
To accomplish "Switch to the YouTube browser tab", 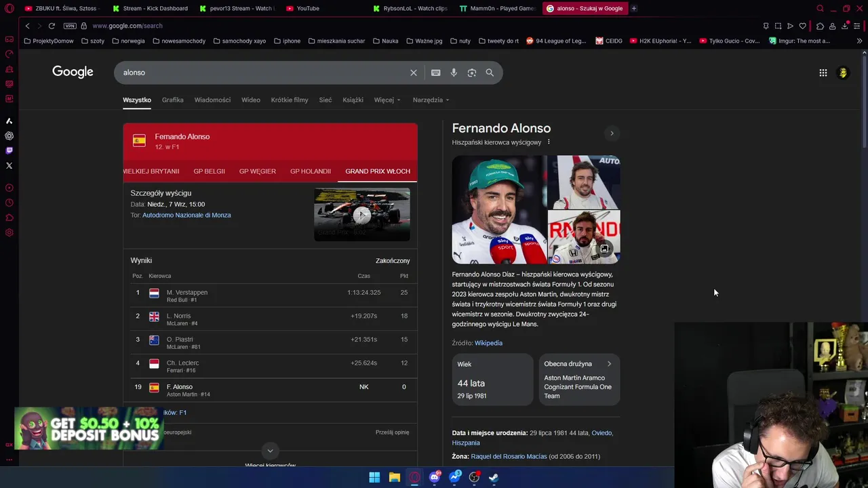I will click(x=308, y=8).
